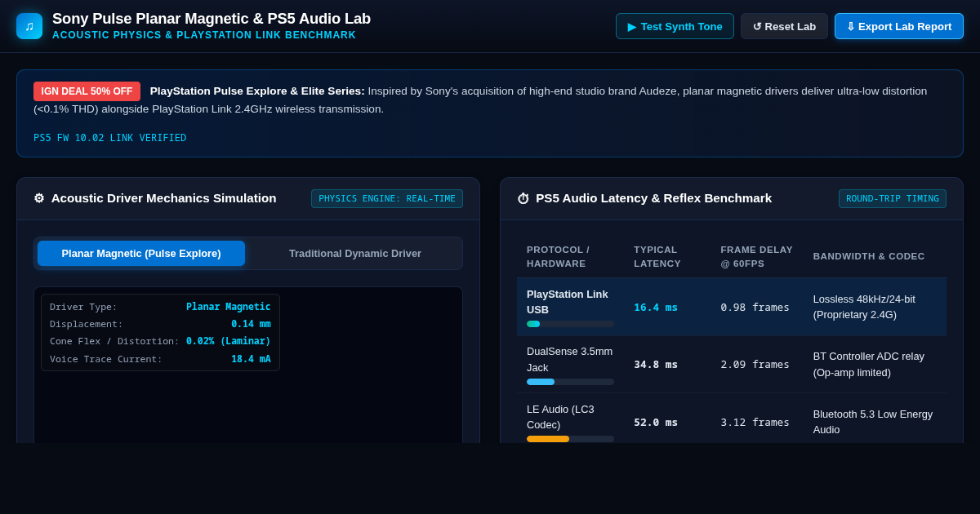Reset the lab
The image size is (980, 514).
784,26
